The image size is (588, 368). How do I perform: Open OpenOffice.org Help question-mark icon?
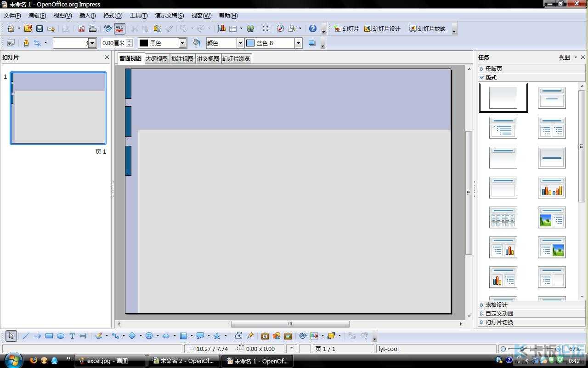click(x=313, y=29)
